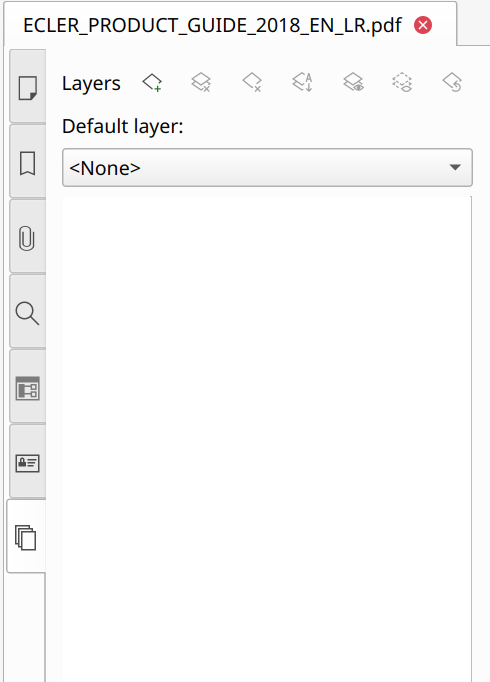Click inside the empty layers list
Viewport: 490px width, 682px height.
click(267, 438)
